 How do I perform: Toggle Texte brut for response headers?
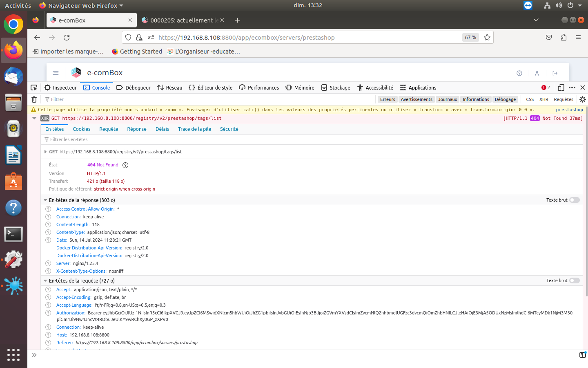[x=575, y=200]
